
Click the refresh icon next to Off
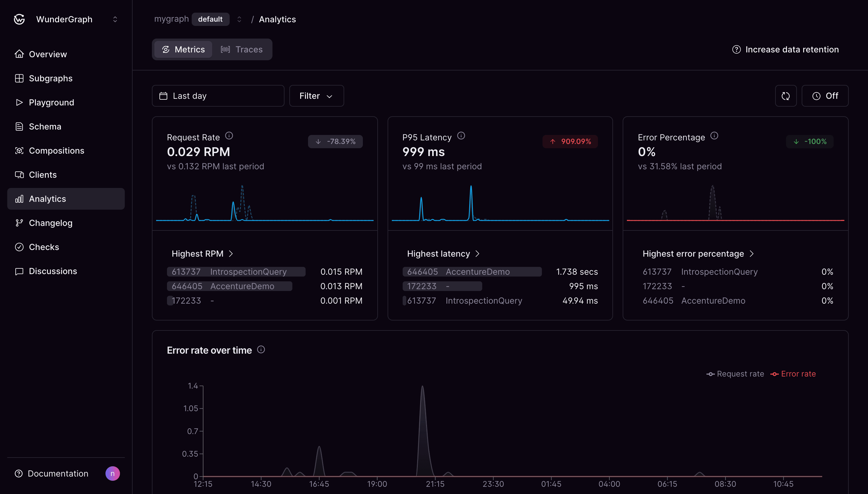[786, 96]
